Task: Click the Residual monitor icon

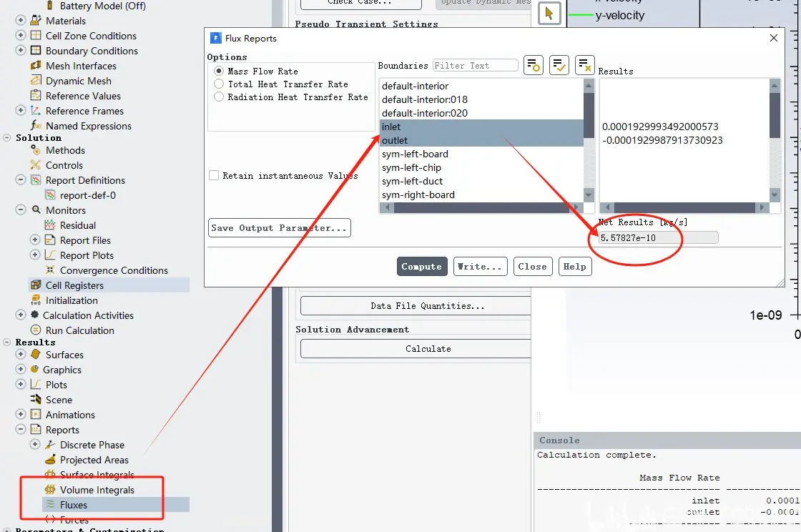Action: pyautogui.click(x=50, y=225)
